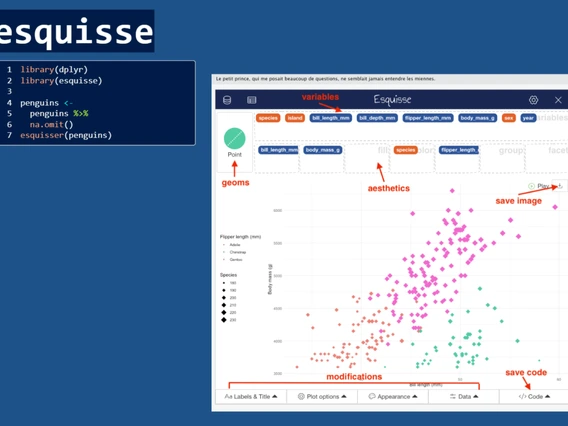568x426 pixels.
Task: Pick the species variable badge in variables row
Action: pyautogui.click(x=268, y=118)
